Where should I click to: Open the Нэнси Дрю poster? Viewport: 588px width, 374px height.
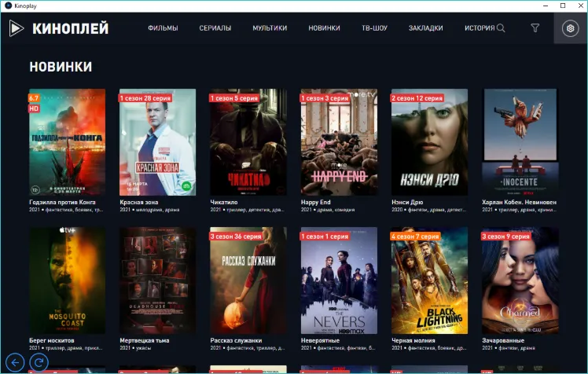pyautogui.click(x=429, y=142)
